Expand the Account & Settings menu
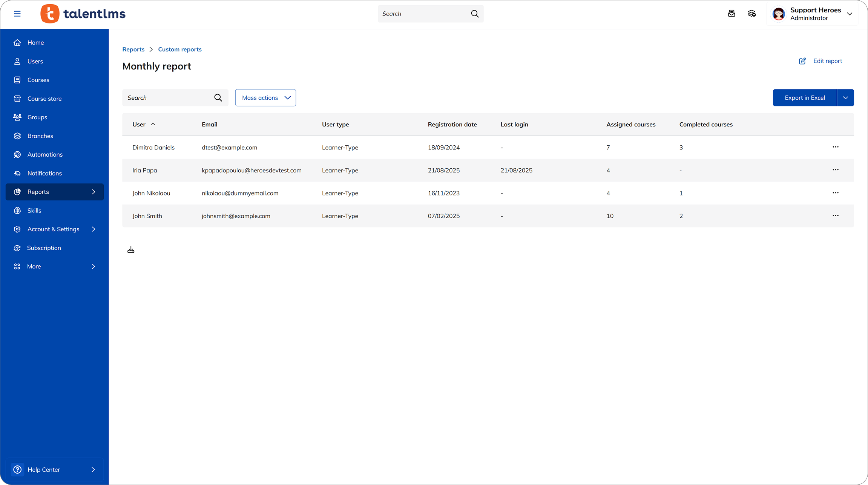Screen dimensions: 868x485 (53, 229)
